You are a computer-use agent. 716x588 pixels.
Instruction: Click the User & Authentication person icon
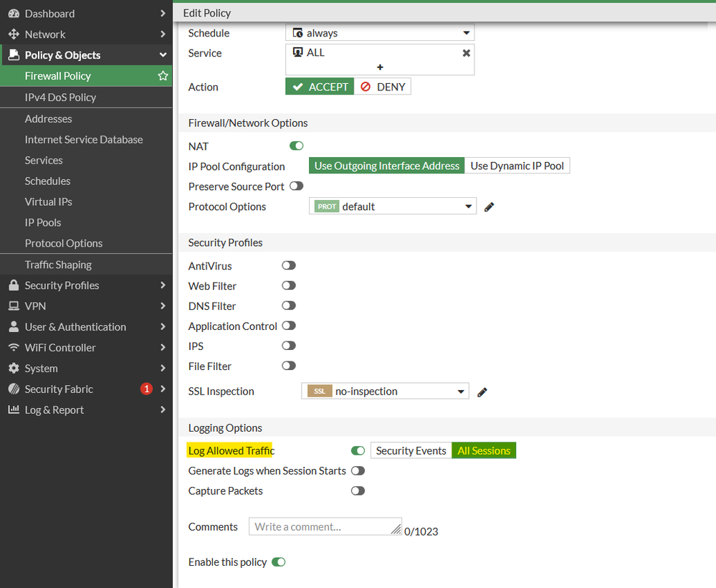[x=14, y=326]
